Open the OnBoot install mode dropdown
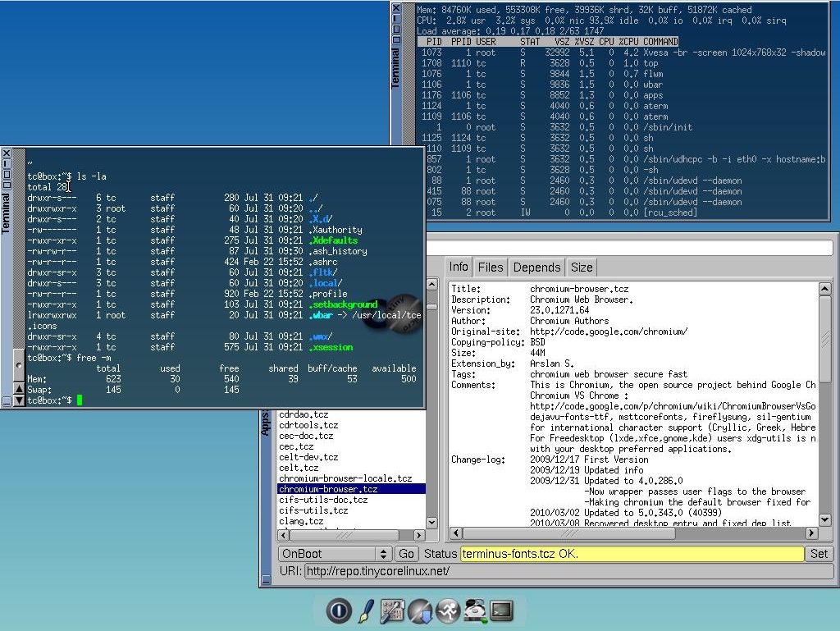Image resolution: width=840 pixels, height=631 pixels. [335, 554]
